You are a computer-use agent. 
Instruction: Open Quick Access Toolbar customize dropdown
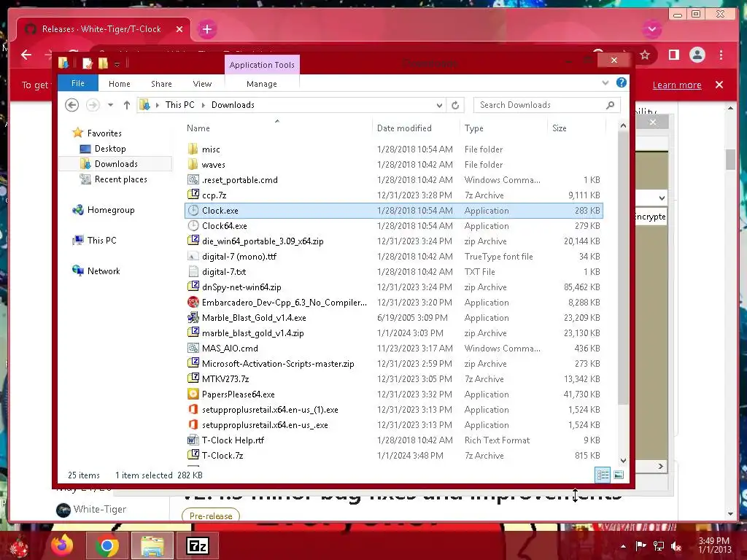pos(117,63)
